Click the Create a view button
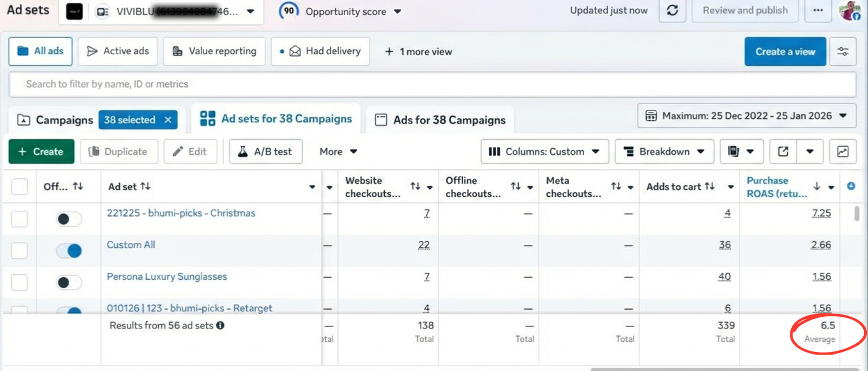This screenshot has height=371, width=868. pyautogui.click(x=785, y=52)
